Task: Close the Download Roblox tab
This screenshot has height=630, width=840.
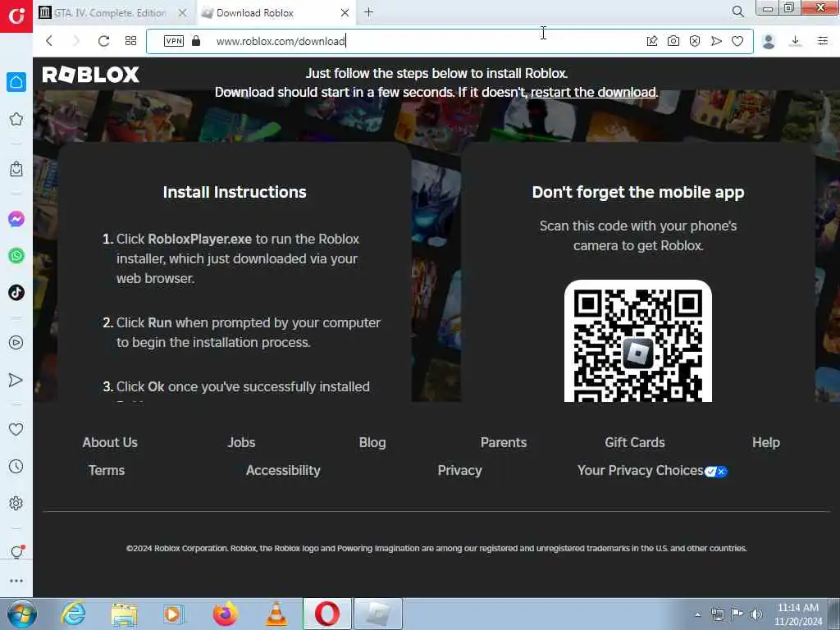Action: pos(345,12)
